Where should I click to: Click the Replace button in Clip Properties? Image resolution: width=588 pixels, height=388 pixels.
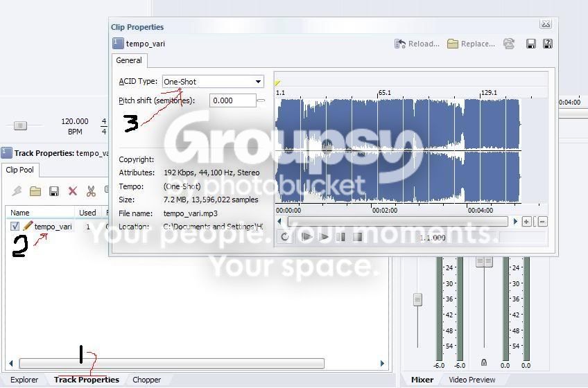click(471, 44)
